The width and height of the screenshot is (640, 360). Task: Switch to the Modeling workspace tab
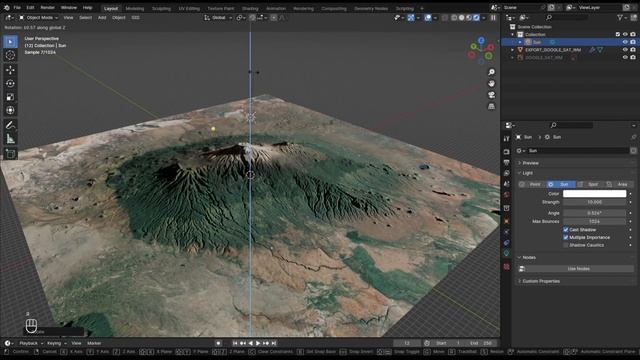[x=135, y=8]
